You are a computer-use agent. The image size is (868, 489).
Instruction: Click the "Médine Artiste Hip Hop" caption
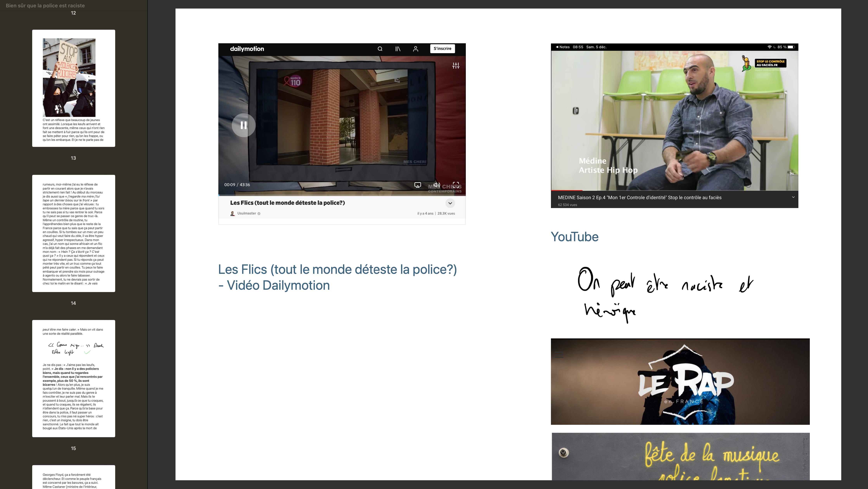[608, 166]
